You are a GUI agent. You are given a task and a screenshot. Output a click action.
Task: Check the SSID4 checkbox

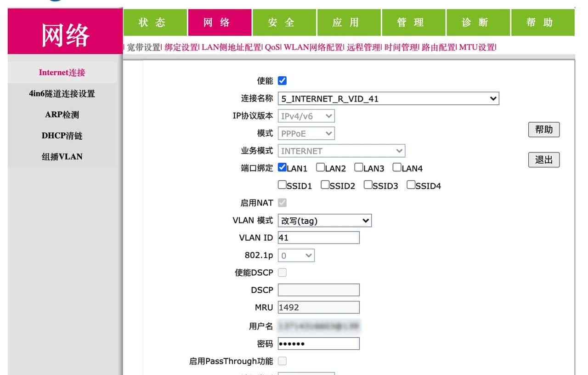[x=410, y=185]
